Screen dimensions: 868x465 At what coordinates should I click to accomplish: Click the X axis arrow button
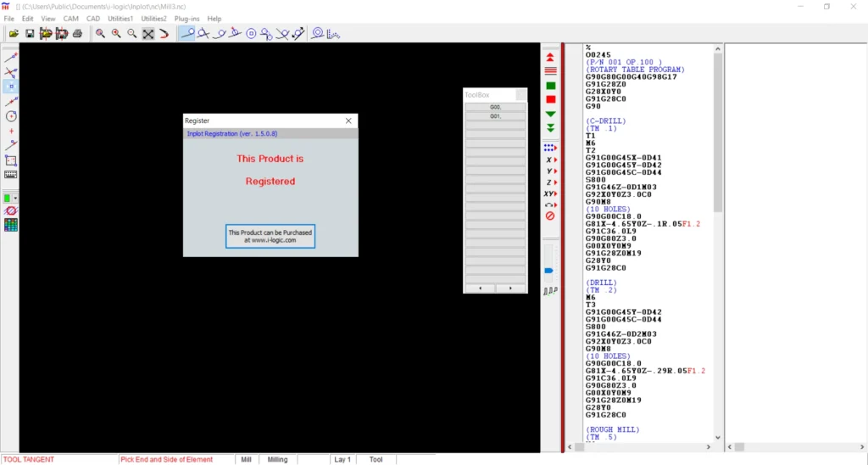tap(550, 160)
